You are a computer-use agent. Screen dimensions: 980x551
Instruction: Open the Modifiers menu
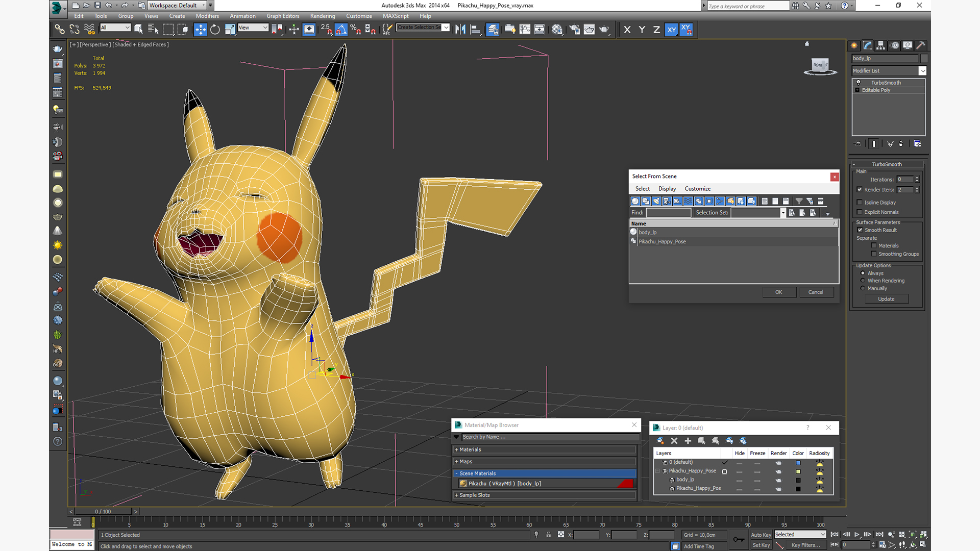click(207, 16)
